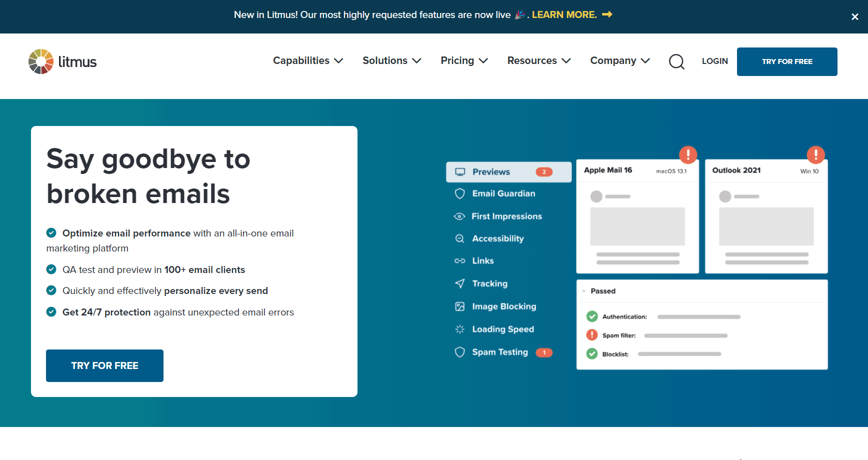868x460 pixels.
Task: Select Accessibility in the feature list
Action: click(498, 238)
